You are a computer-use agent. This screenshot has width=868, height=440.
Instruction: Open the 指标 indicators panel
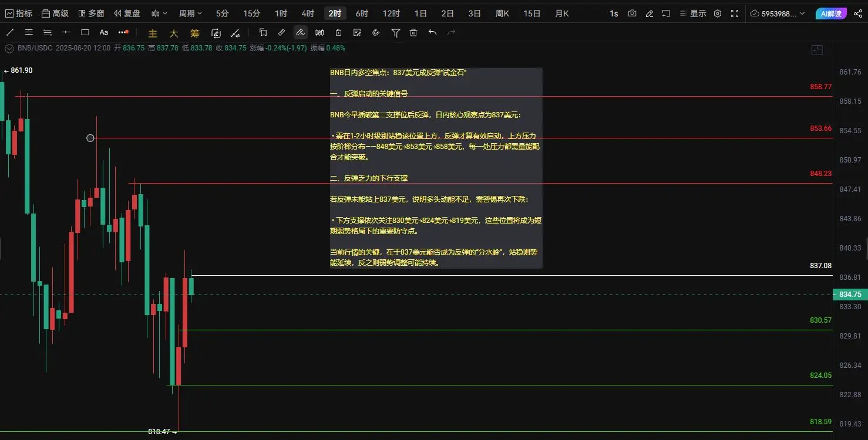point(19,13)
